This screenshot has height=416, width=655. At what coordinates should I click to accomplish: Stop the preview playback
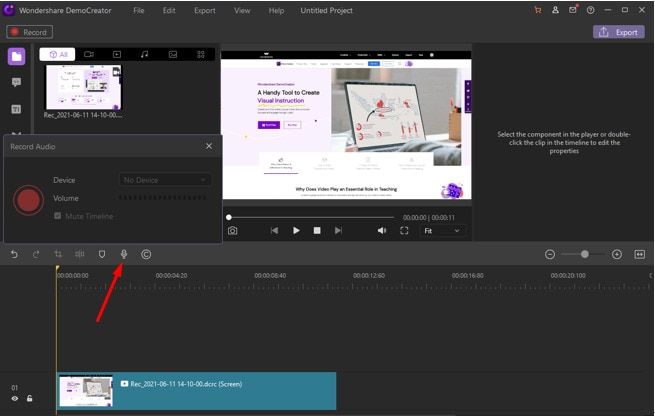[x=317, y=231]
